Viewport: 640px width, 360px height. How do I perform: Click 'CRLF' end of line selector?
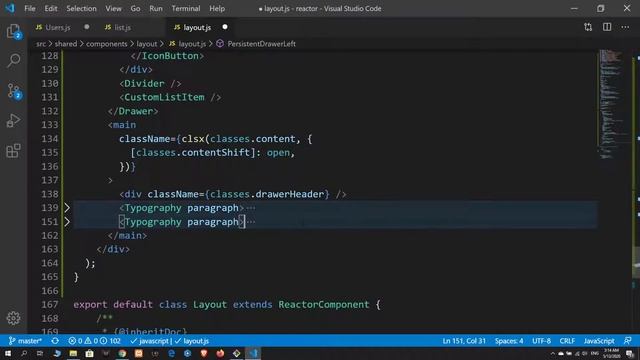click(567, 341)
